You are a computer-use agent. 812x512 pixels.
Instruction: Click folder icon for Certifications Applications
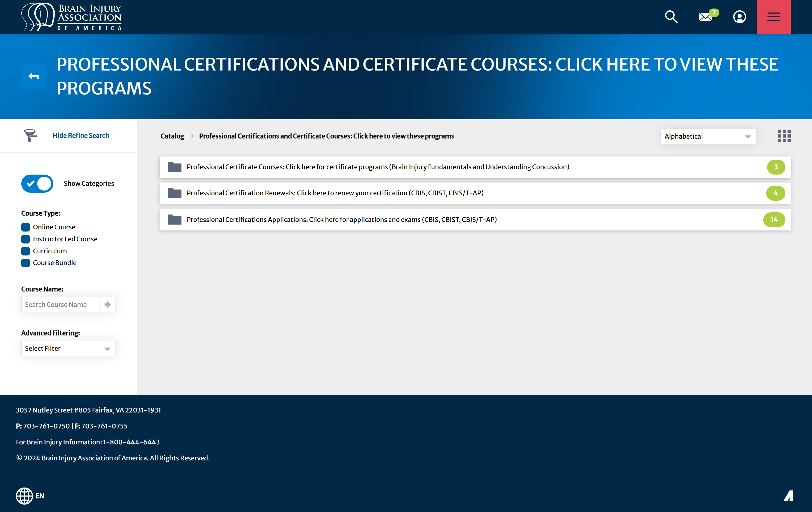pyautogui.click(x=175, y=220)
